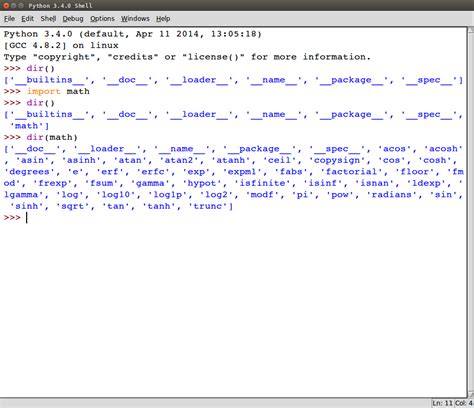Click 'sinh' in the output list
The height and width of the screenshot is (408, 474).
tap(27, 206)
